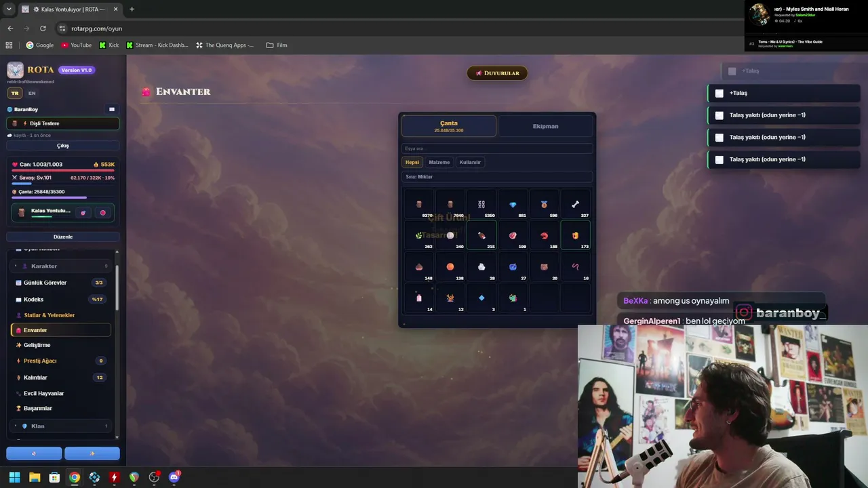The height and width of the screenshot is (488, 868).
Task: Select the worm item with quantity 16
Action: [x=575, y=266]
